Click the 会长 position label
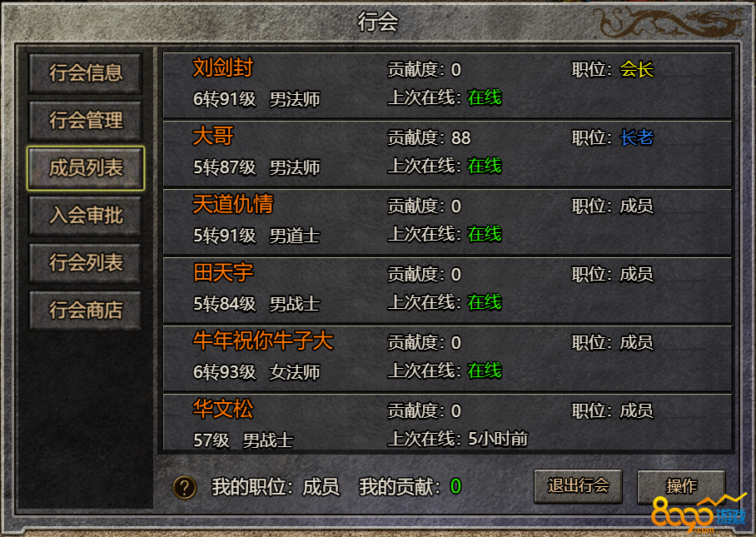 click(636, 69)
